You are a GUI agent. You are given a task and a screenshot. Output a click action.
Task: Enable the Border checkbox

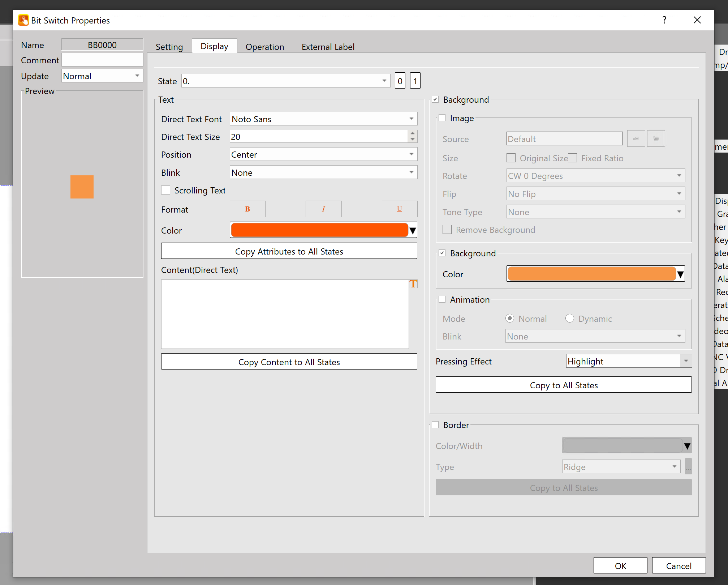[435, 425]
